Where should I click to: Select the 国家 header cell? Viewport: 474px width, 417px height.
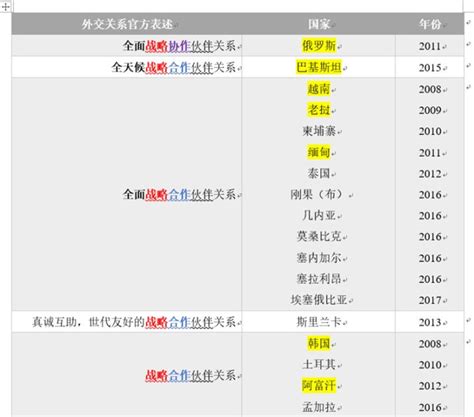319,24
